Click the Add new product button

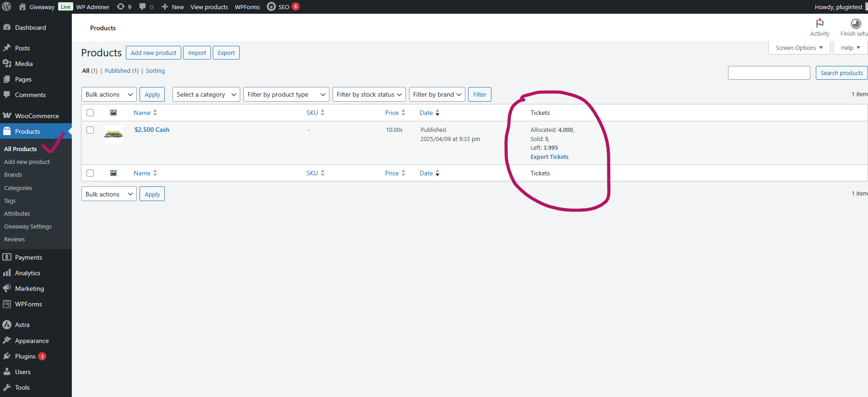[x=153, y=53]
